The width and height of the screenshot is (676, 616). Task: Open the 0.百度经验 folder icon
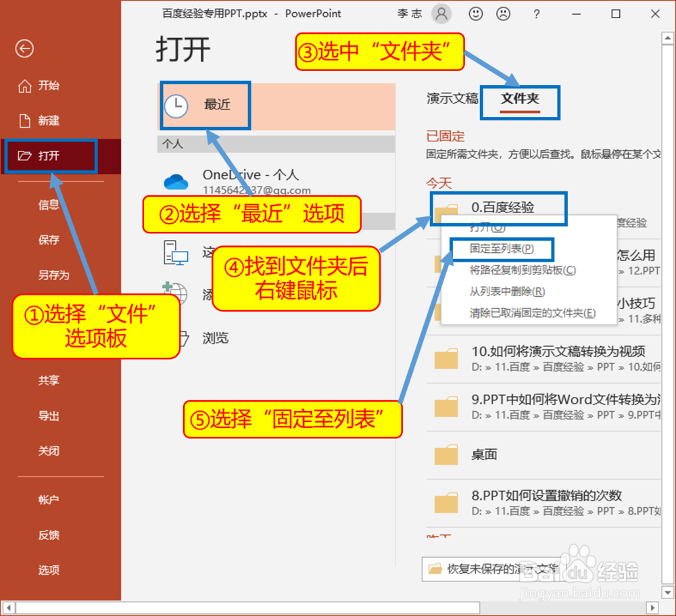(445, 209)
